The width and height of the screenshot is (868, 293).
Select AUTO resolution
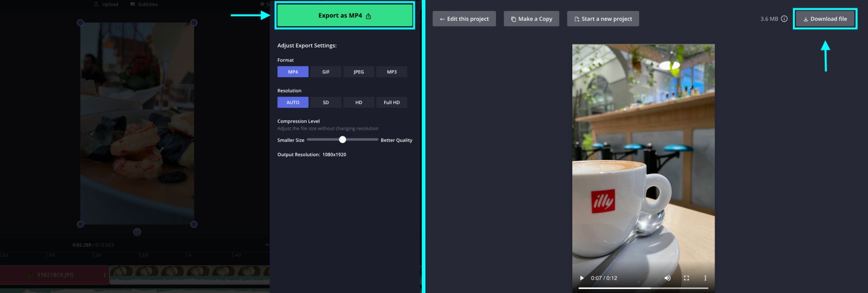tap(293, 102)
